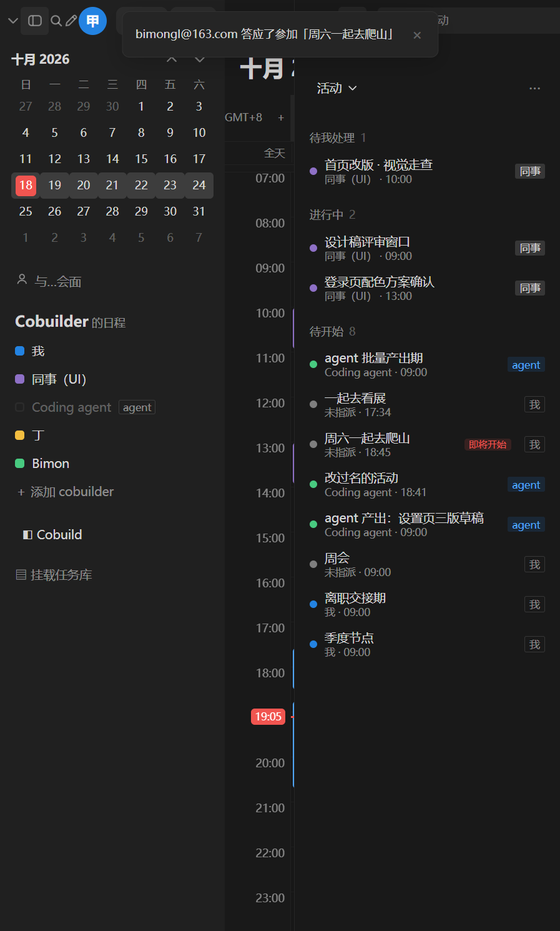Viewport: 560px width, 931px height.
Task: Collapse the 待我处理 group
Action: point(338,137)
